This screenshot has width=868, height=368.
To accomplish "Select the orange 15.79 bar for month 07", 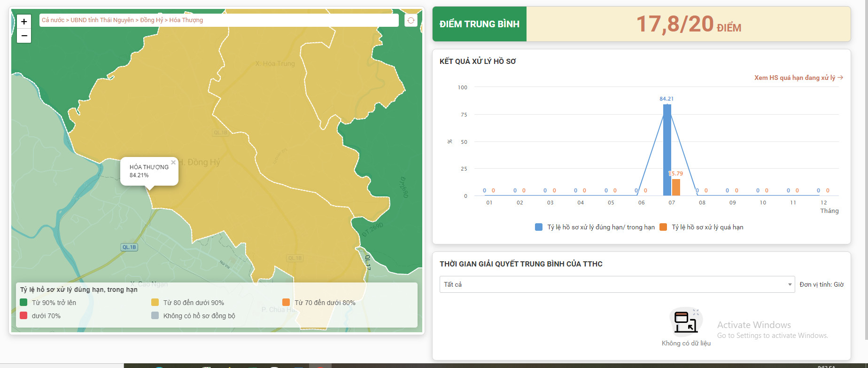I will 676,187.
